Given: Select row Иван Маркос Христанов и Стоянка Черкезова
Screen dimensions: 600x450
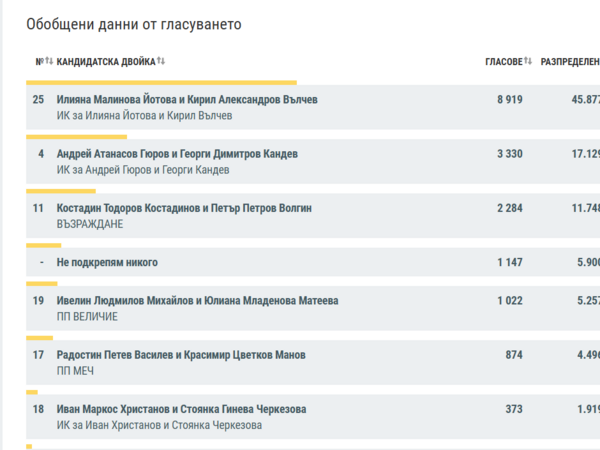Looking at the screenshot, I should tap(313, 417).
